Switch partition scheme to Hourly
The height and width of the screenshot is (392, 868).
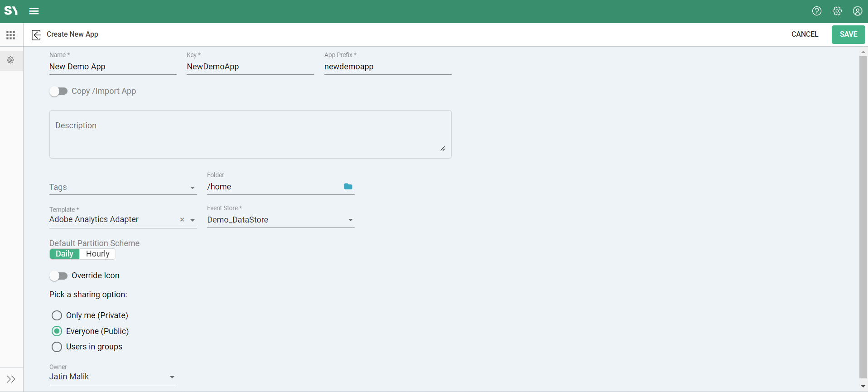click(x=97, y=254)
